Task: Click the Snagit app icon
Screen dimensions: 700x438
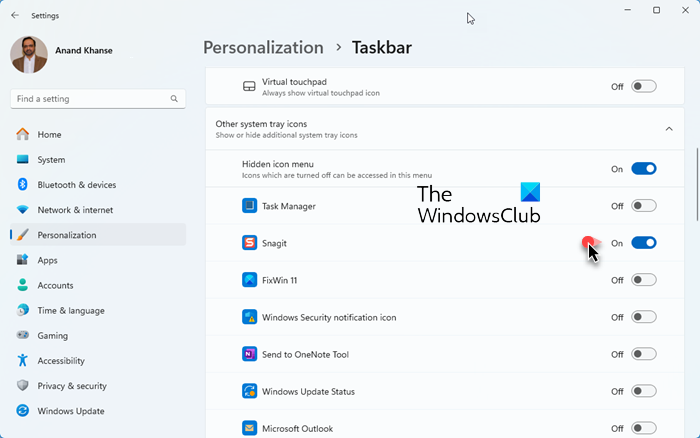Action: 250,243
